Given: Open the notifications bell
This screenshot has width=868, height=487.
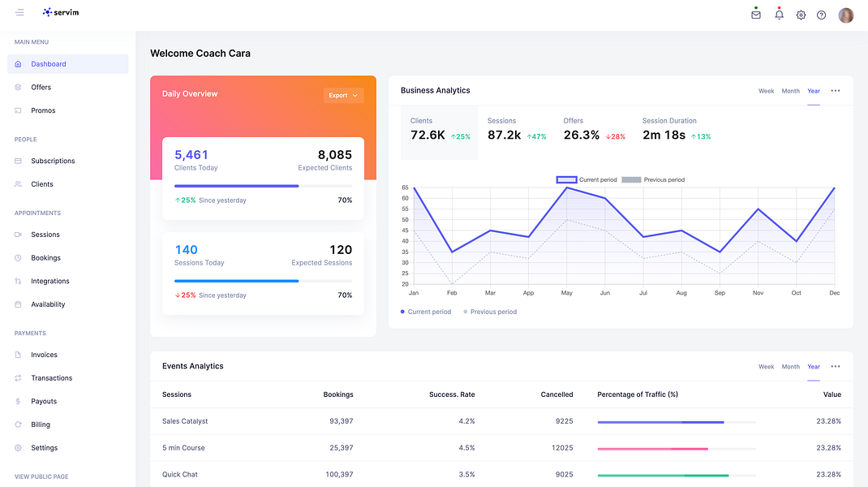Looking at the screenshot, I should point(779,15).
